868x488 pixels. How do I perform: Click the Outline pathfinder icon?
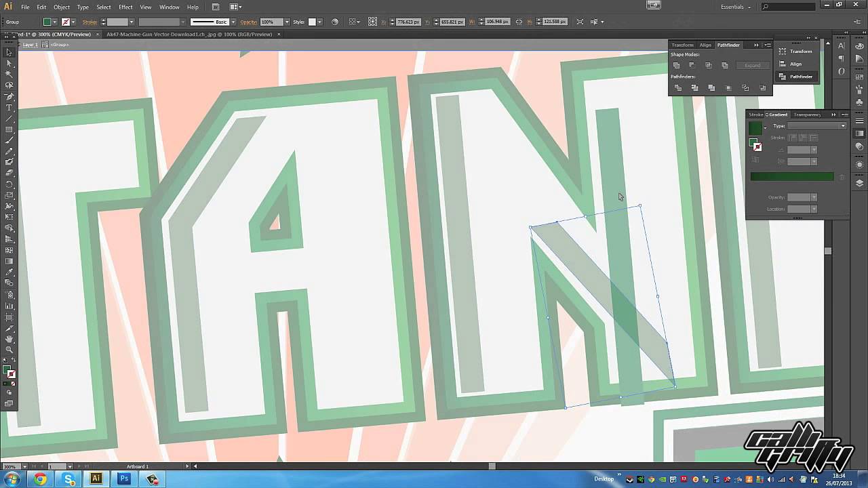click(x=745, y=88)
